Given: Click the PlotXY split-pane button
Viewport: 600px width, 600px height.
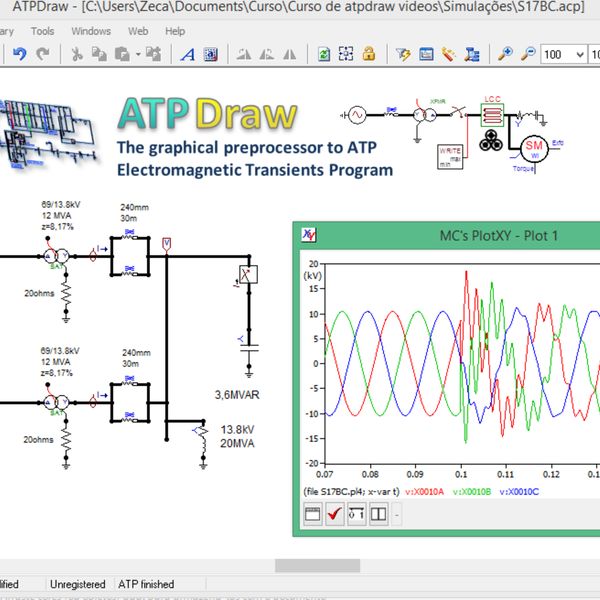Looking at the screenshot, I should coord(379,514).
